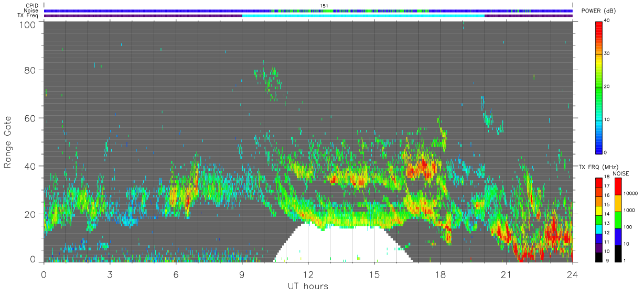Image resolution: width=644 pixels, height=297 pixels.
Task: Click the purple late-evening segment of TX Freq strip
Action: [529, 15]
